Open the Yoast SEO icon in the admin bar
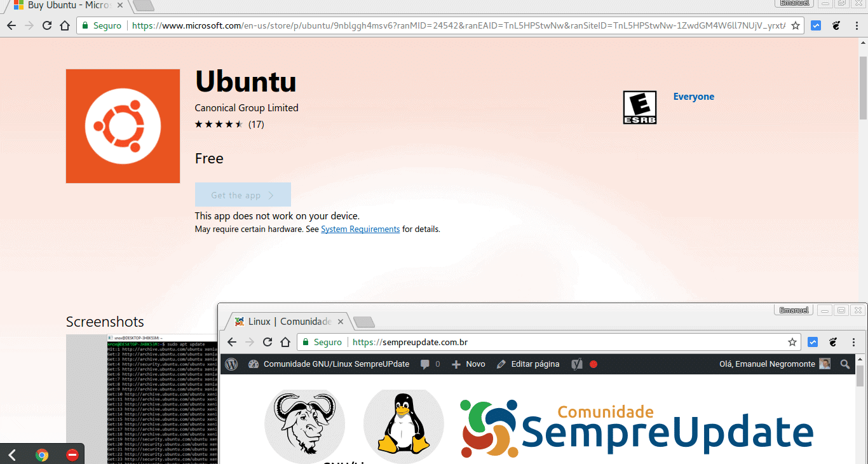Viewport: 868px width, 464px height. 577,364
